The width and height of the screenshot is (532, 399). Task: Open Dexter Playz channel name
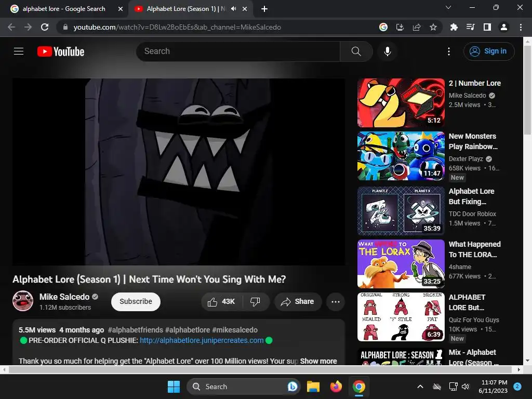point(466,159)
